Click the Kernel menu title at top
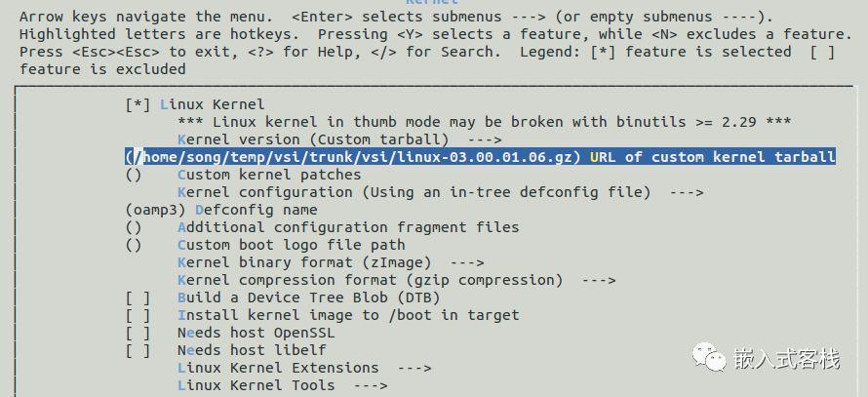 pyautogui.click(x=432, y=2)
